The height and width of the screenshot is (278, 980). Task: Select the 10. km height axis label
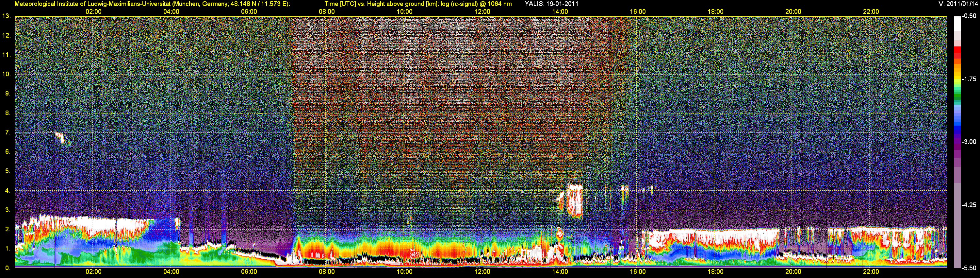6,74
